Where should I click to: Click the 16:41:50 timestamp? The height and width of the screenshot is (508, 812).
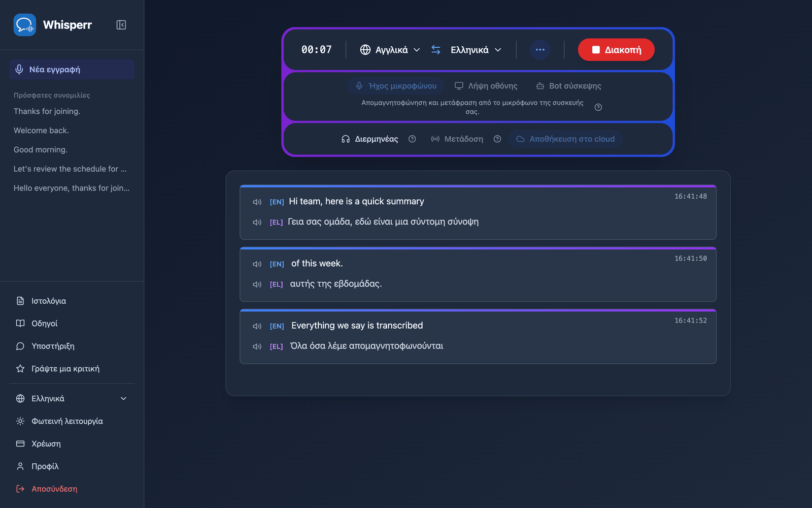(x=690, y=259)
